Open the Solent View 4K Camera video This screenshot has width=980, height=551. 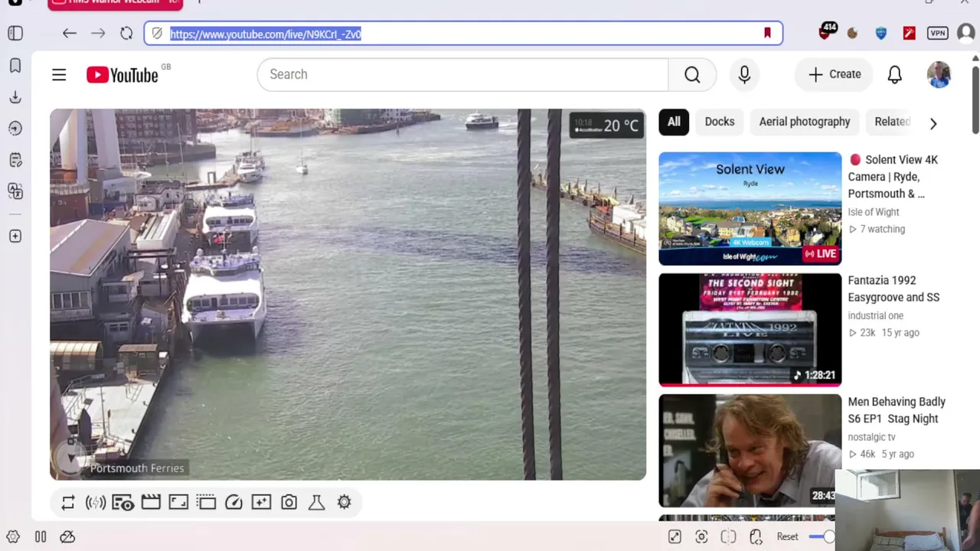coord(893,177)
